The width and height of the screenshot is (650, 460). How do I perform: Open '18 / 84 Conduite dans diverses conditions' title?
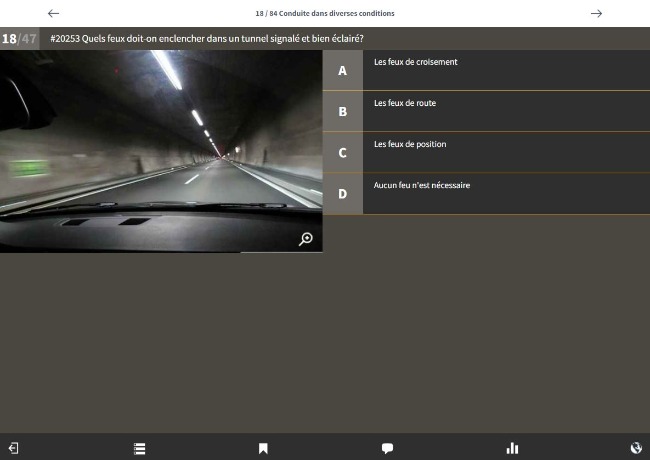325,13
